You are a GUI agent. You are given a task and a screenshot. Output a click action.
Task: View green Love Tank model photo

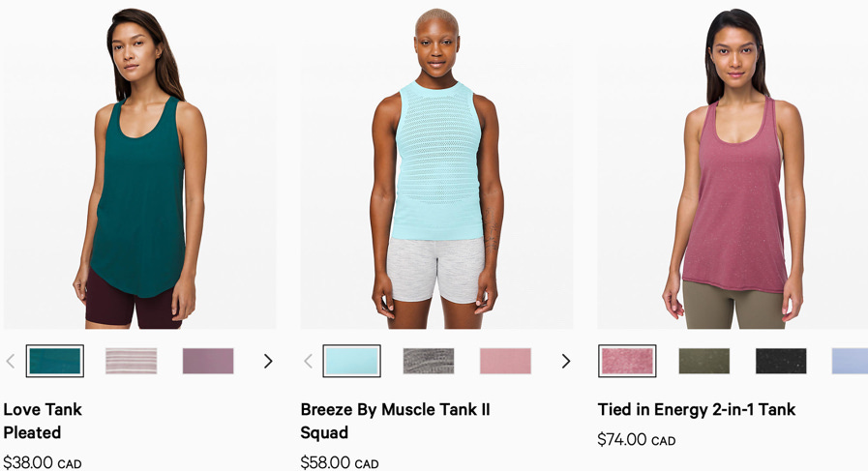tap(139, 164)
